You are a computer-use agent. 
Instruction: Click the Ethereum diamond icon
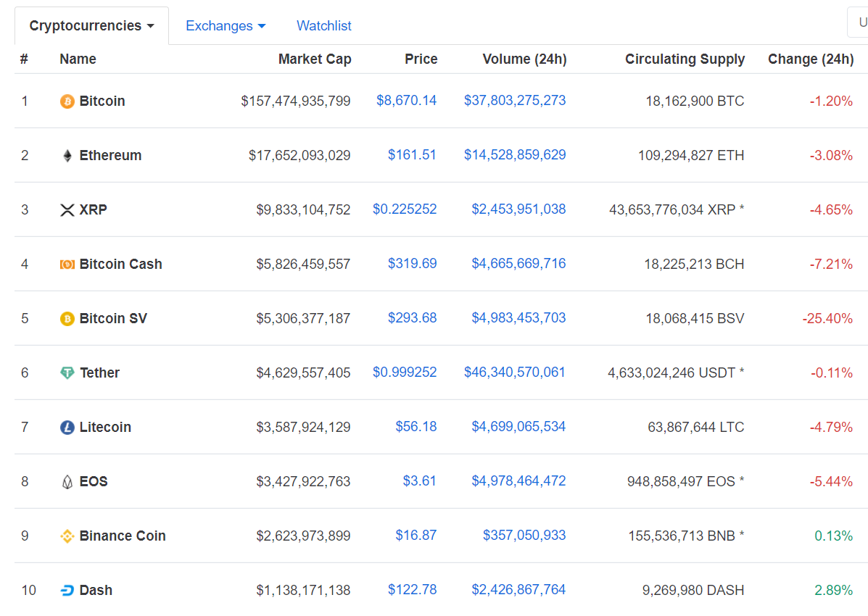click(x=67, y=156)
